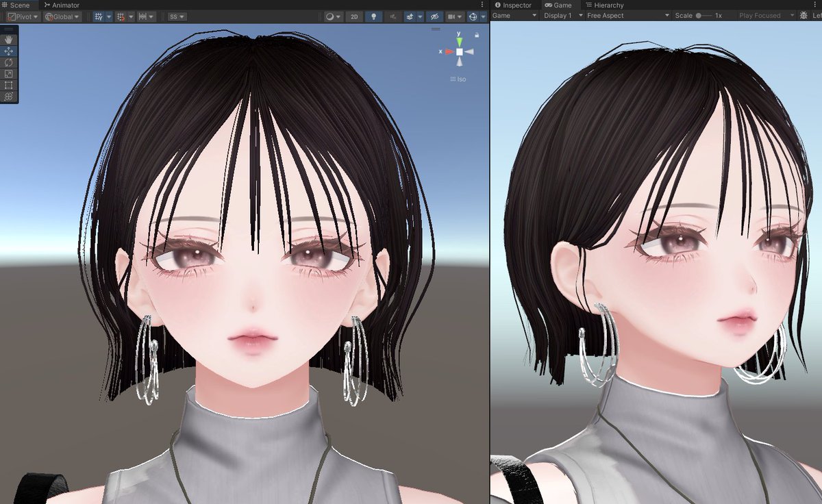Open grid visibility options dropdown arrow
Image resolution: width=822 pixels, height=504 pixels.
pyautogui.click(x=108, y=16)
